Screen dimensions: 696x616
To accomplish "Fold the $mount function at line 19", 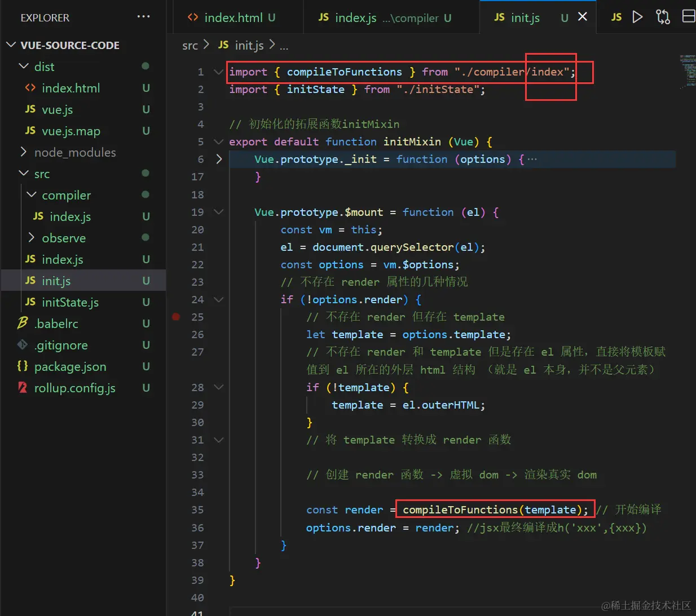I will (219, 212).
